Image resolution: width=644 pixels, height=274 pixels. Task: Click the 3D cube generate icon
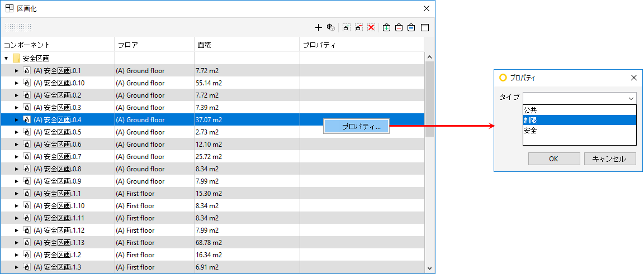pos(330,27)
